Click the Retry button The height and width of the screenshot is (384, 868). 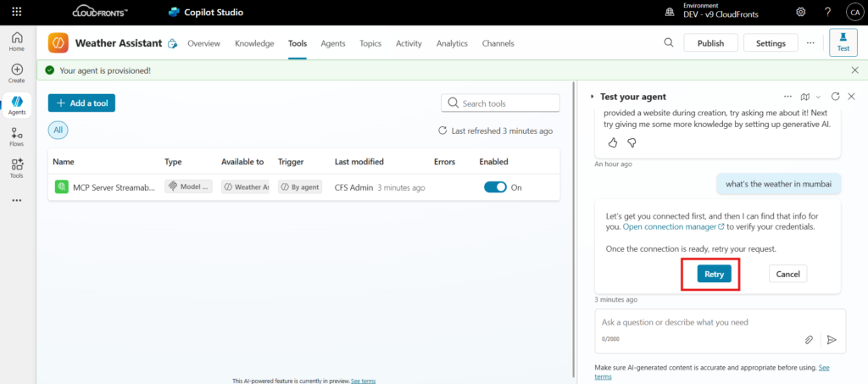coord(714,273)
